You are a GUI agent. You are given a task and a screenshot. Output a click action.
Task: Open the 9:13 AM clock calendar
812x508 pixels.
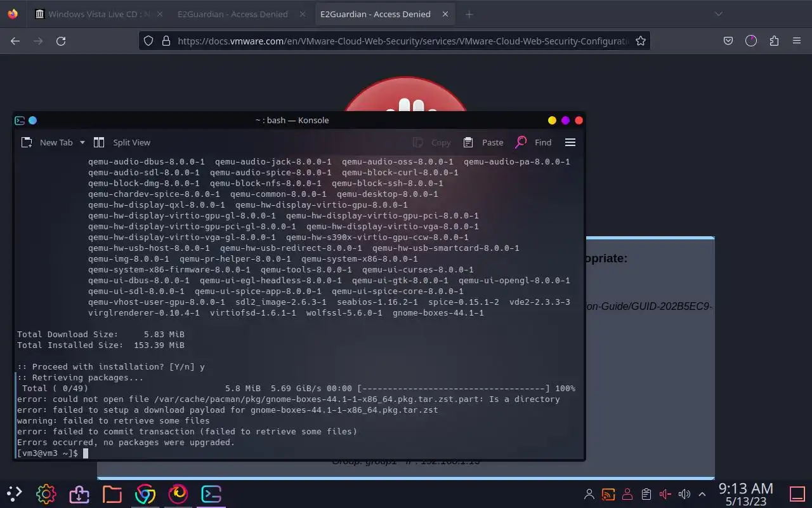pyautogui.click(x=745, y=493)
